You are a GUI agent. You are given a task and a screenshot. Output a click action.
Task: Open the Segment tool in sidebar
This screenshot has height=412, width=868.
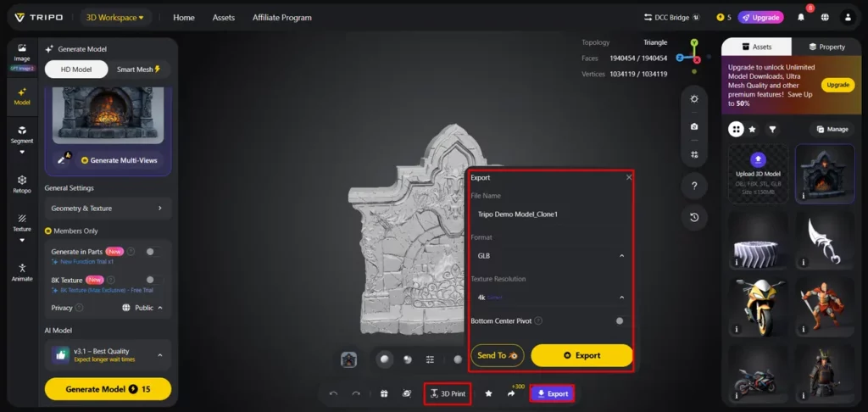pos(22,135)
